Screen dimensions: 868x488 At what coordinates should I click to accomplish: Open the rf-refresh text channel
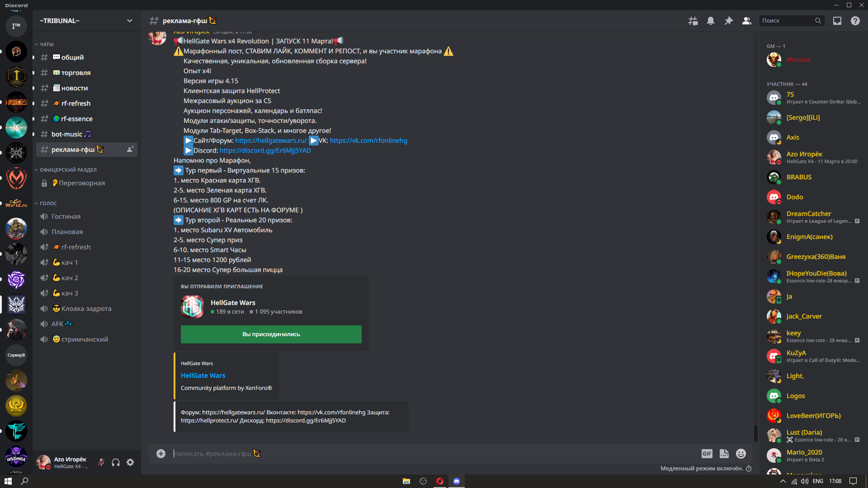(86, 103)
